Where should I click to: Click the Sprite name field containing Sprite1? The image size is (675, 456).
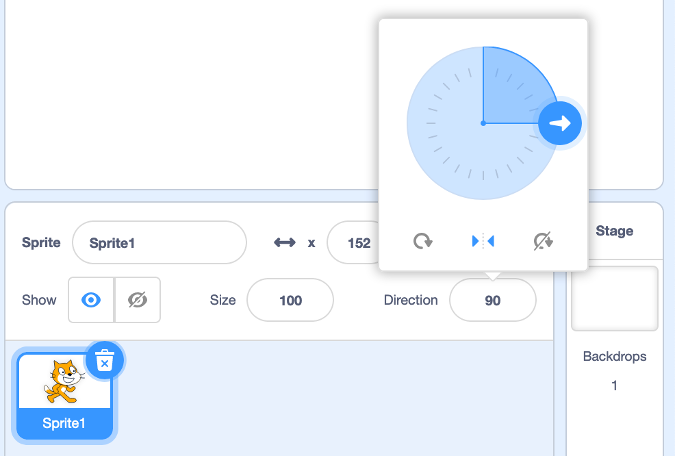point(159,243)
